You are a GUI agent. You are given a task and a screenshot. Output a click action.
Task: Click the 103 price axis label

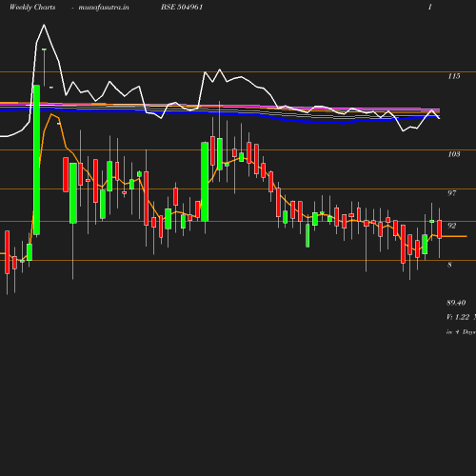click(x=454, y=154)
